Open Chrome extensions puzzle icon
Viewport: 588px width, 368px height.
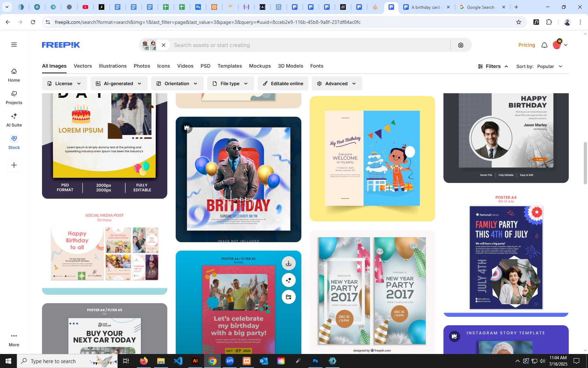(549, 22)
